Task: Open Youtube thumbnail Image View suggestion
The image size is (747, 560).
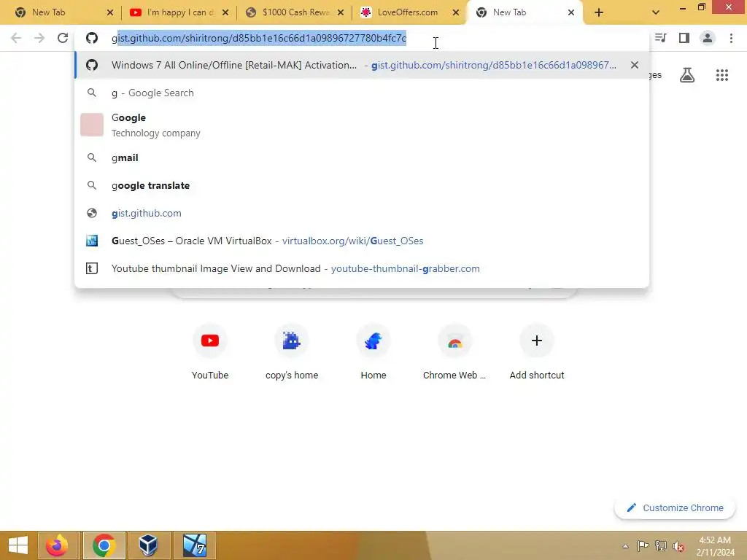Action: [362, 268]
